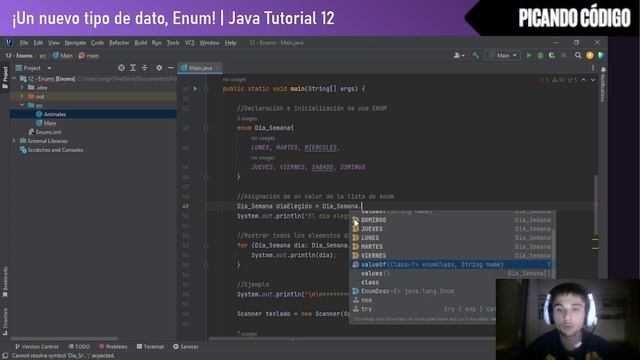Open the TODO tool window
Image resolution: width=640 pixels, height=360 pixels.
point(79,347)
